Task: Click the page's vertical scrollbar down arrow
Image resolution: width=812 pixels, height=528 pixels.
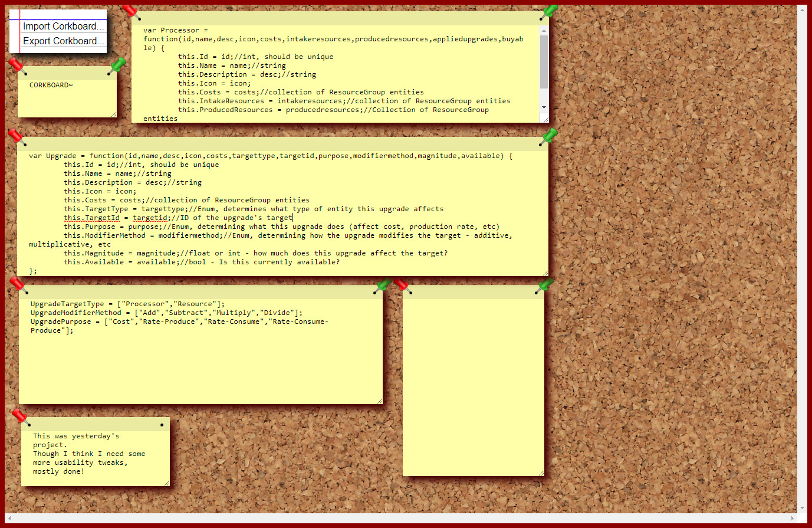Action: (x=802, y=508)
